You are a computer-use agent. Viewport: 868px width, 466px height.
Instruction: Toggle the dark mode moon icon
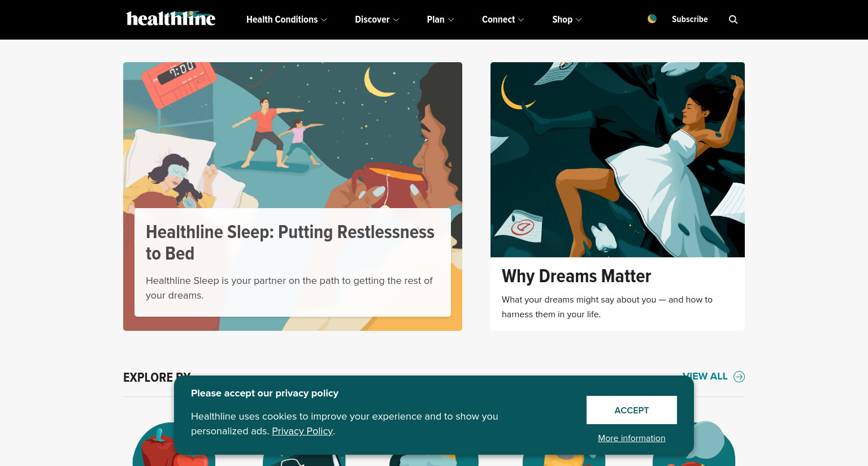point(652,19)
